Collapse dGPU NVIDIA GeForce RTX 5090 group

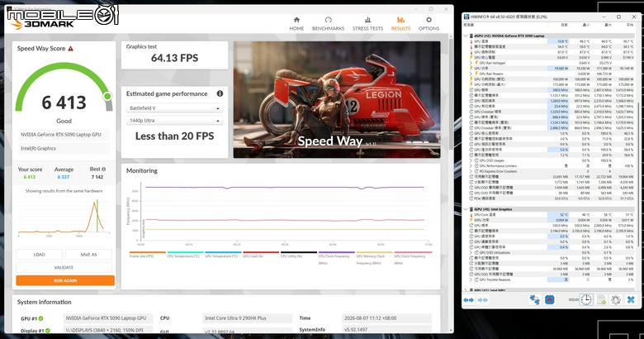(466, 36)
